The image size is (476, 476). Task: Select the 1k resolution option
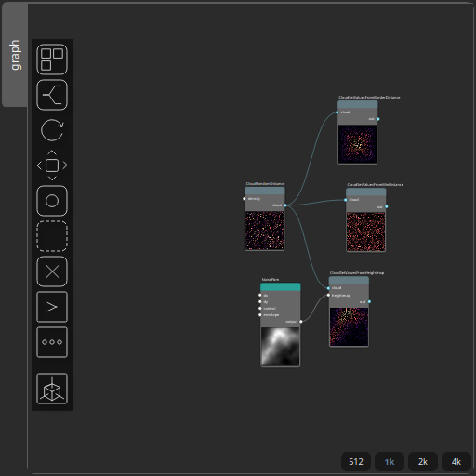[390, 462]
